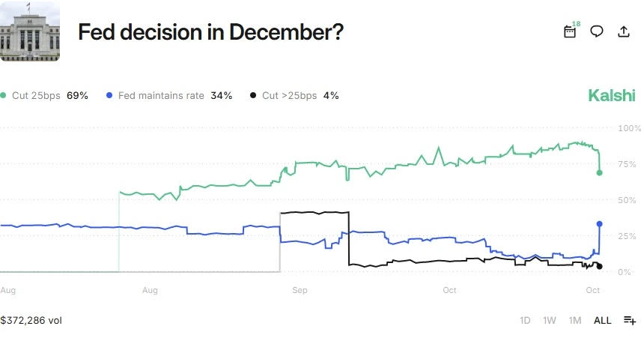Click the green endpoint marker on the chart
Image resolution: width=644 pixels, height=338 pixels.
coord(599,173)
